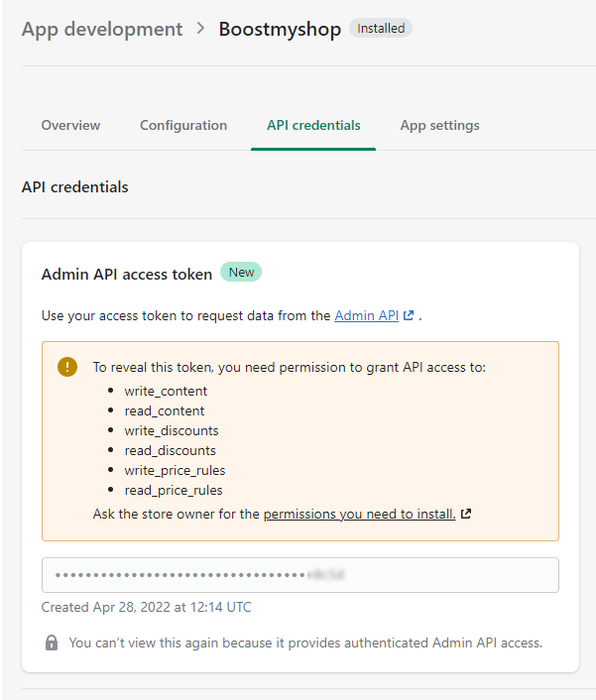Switch to the Configuration tab
Image resolution: width=596 pixels, height=700 pixels.
click(183, 126)
